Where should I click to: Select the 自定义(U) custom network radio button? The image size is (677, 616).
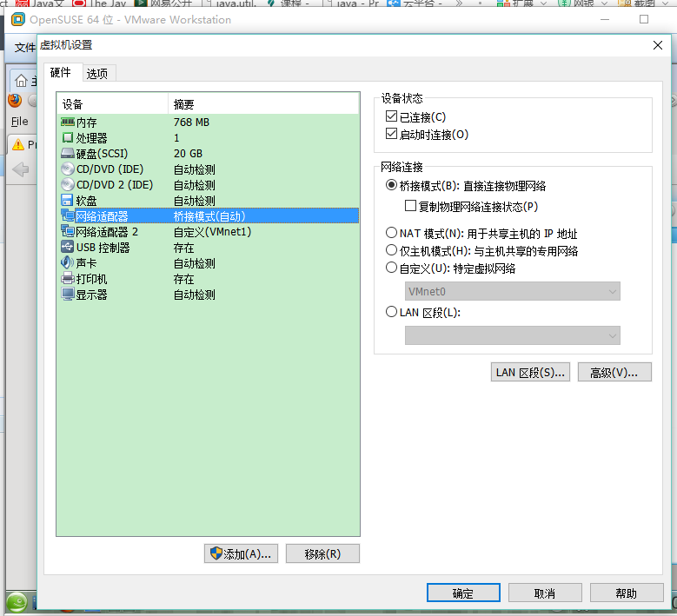coord(391,268)
